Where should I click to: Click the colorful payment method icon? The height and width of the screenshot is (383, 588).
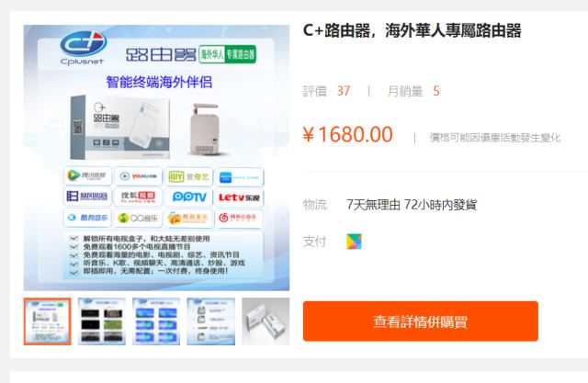354,242
